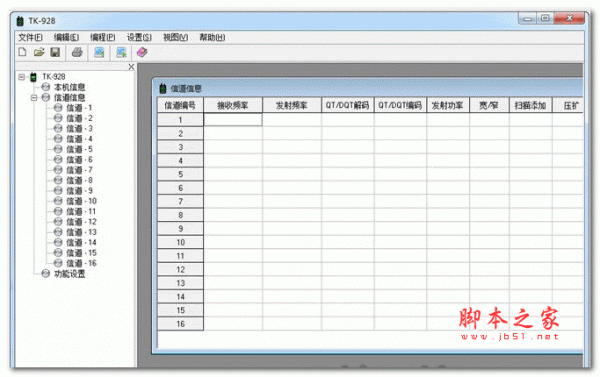Open the 编辑(E) menu

(66, 37)
